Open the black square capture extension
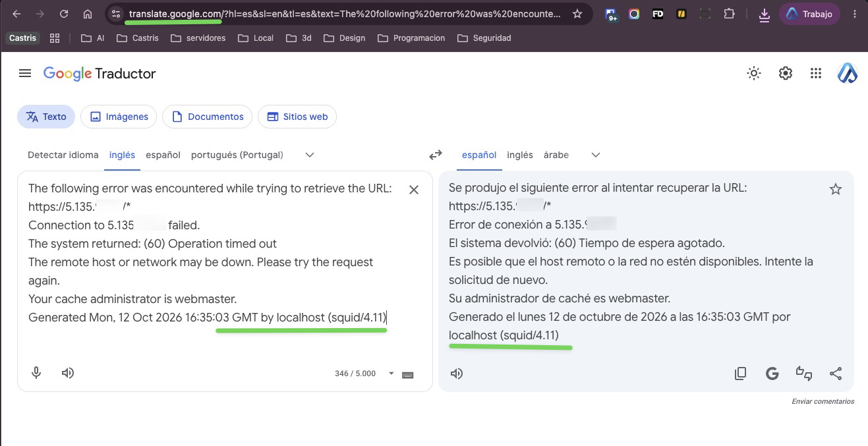The height and width of the screenshot is (446, 868). coord(705,14)
